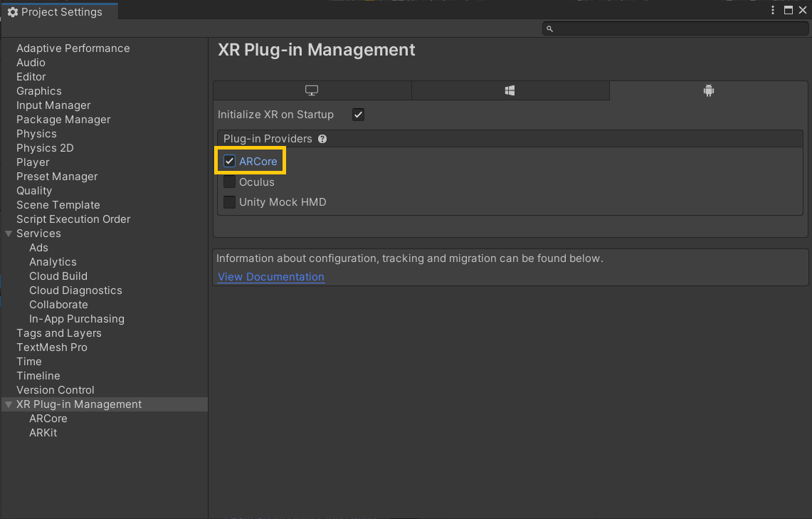Click the gear icon on Project Settings tab
Image resolution: width=812 pixels, height=519 pixels.
[13, 12]
